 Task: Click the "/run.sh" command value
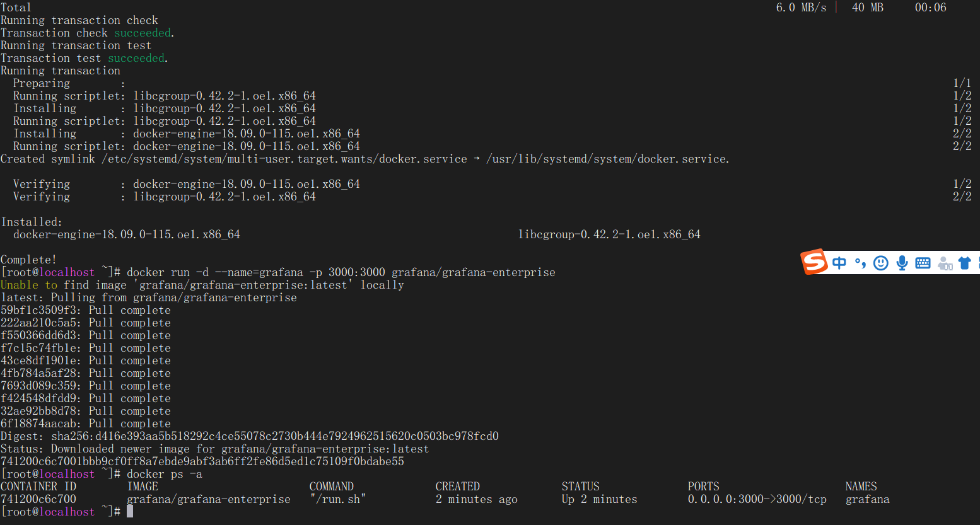[337, 499]
